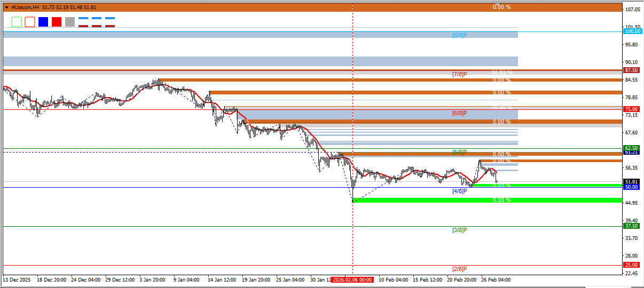Click the 37.50 green price tag
This screenshot has width=644, height=288.
pos(632,226)
